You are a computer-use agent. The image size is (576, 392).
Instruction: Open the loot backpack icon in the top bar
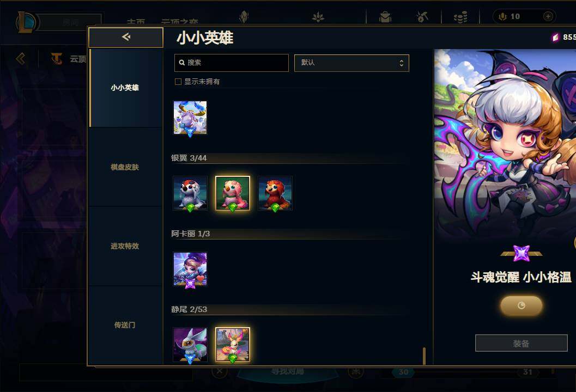(385, 17)
